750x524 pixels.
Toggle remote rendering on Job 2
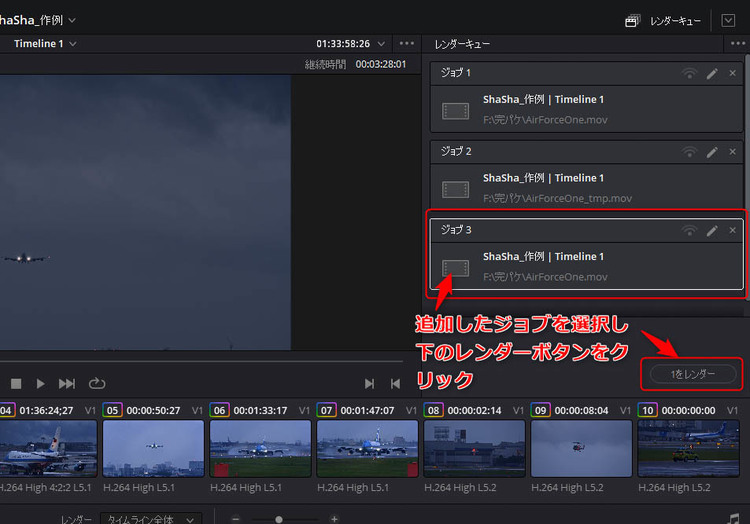click(x=689, y=151)
